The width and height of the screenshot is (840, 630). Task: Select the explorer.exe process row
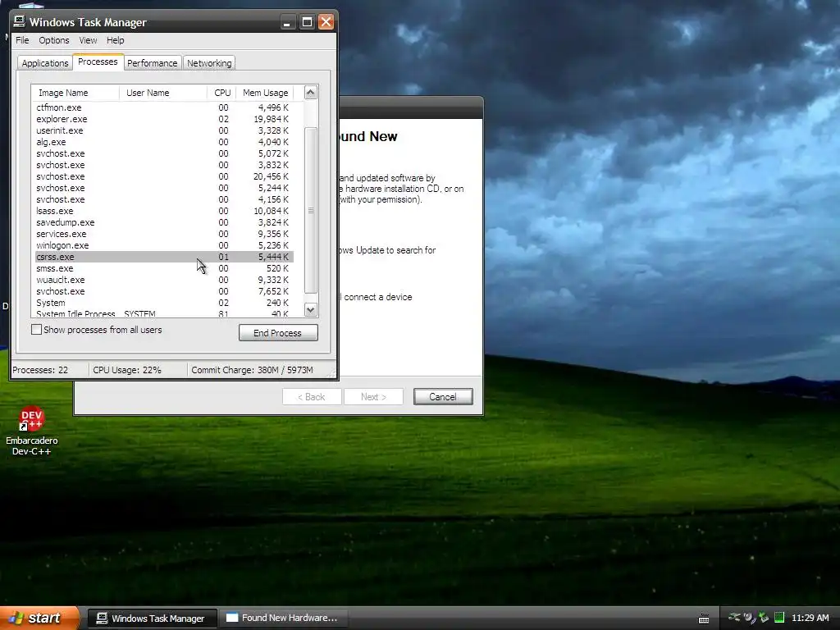click(164, 119)
